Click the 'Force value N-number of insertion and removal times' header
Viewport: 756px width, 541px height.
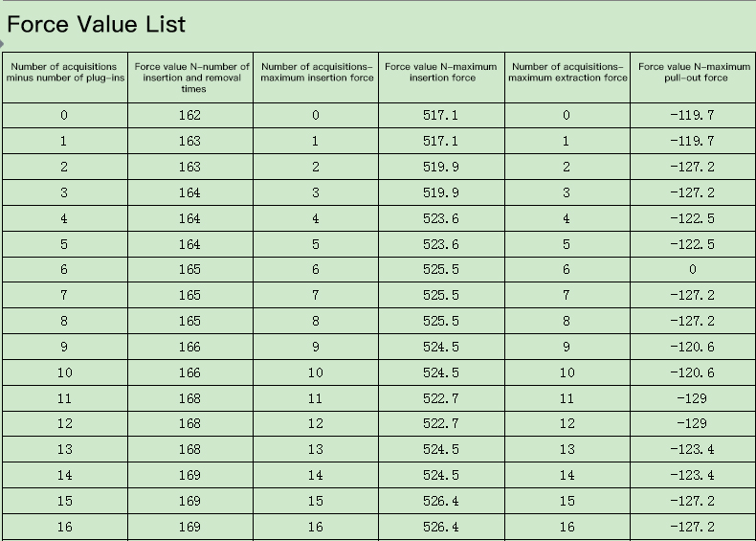point(190,78)
